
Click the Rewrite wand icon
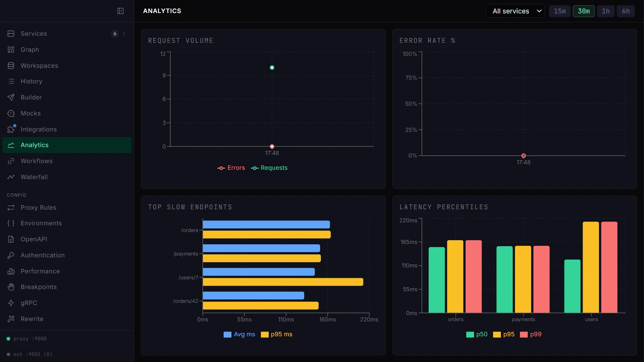[11, 319]
